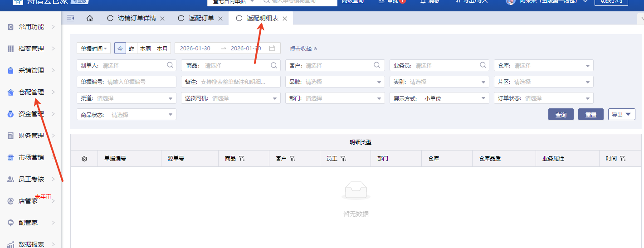Open table column settings gear icon

click(84, 159)
